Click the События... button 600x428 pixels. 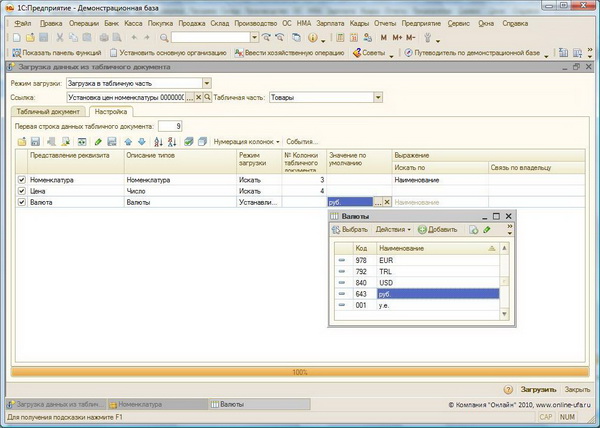tap(302, 142)
